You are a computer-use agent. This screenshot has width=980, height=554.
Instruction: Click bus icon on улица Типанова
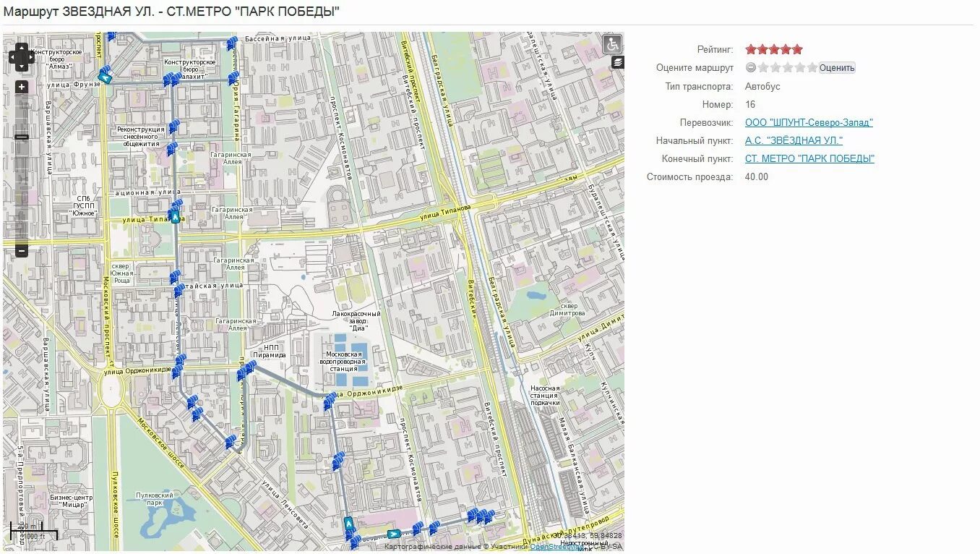(174, 217)
